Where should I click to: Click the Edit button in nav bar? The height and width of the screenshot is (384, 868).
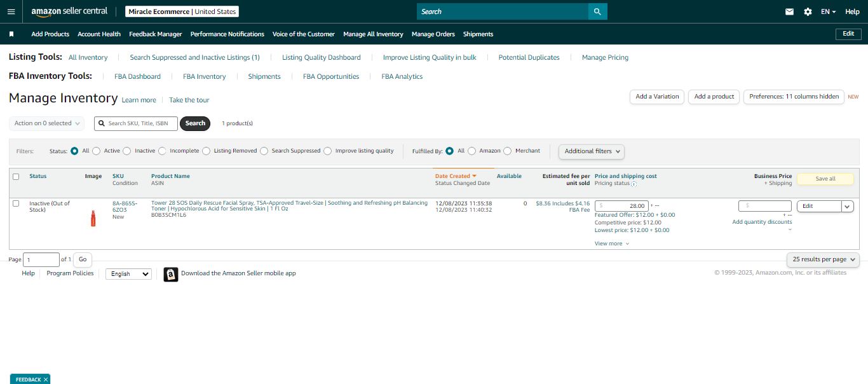[x=848, y=34]
